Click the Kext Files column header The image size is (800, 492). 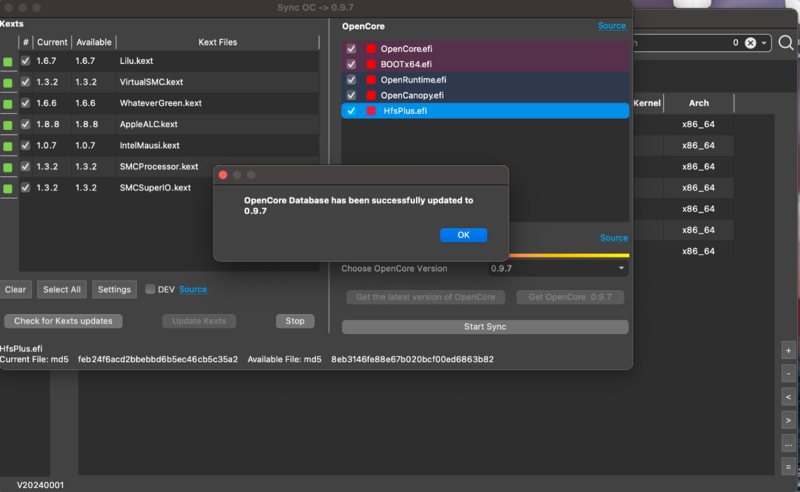[218, 42]
